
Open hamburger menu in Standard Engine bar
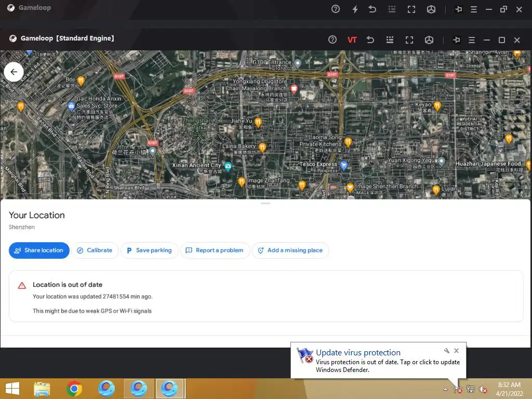[x=472, y=40]
